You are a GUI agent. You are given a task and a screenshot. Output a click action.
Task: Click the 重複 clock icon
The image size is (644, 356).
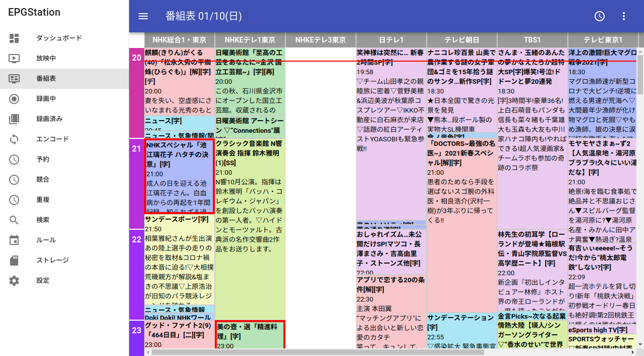tap(14, 199)
